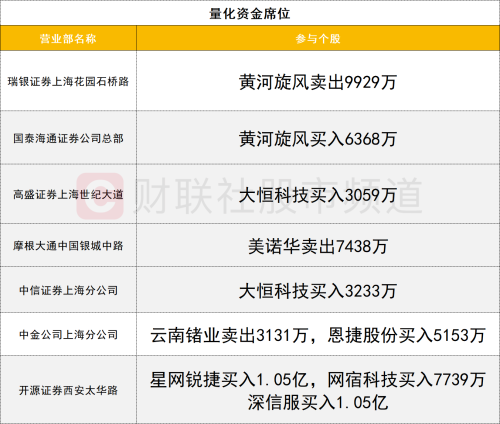Click 开源证券西安太华路 row label

pyautogui.click(x=68, y=390)
